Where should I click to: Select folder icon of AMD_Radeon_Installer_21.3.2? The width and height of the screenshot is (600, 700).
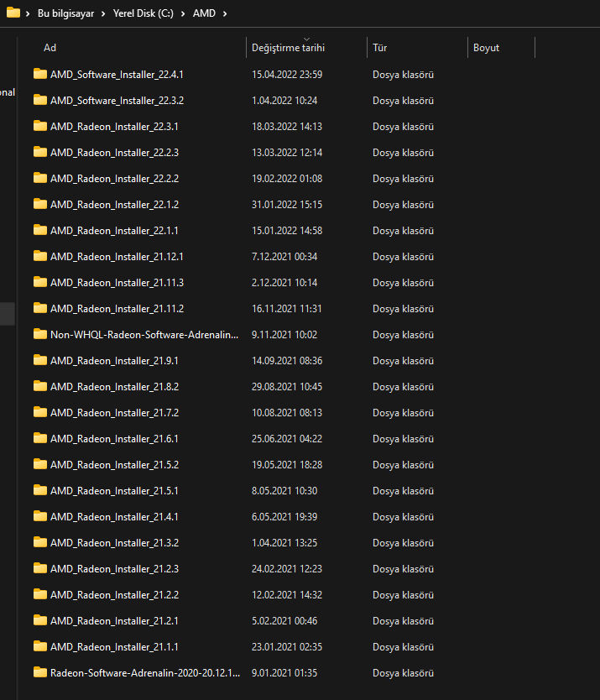pos(40,542)
